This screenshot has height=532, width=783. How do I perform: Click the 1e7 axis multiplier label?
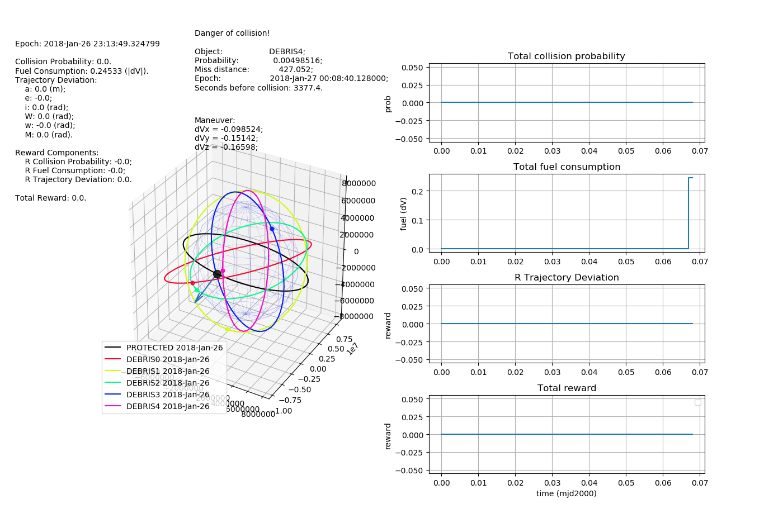[352, 349]
